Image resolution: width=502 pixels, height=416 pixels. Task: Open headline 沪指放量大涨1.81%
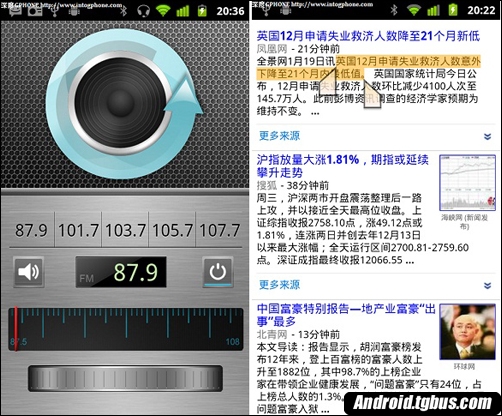[342, 166]
